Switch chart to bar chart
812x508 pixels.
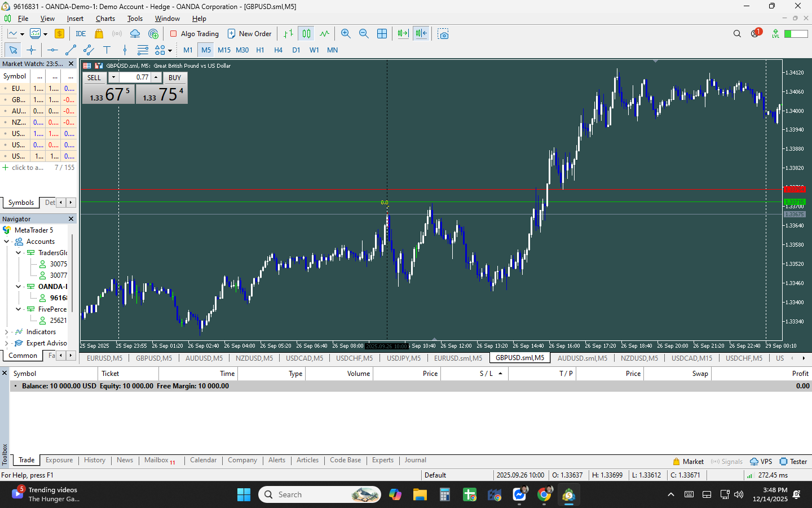pyautogui.click(x=288, y=34)
